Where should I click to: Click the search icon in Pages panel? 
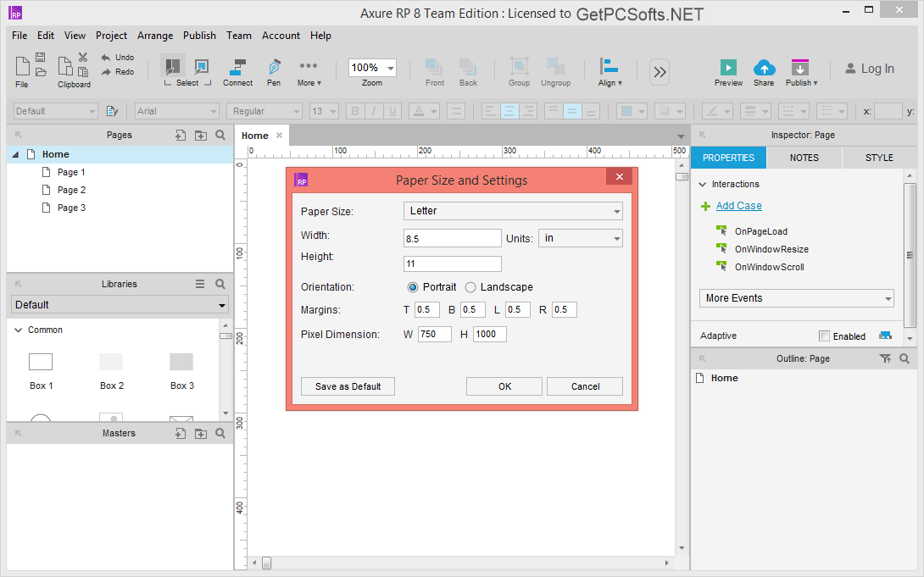[220, 135]
